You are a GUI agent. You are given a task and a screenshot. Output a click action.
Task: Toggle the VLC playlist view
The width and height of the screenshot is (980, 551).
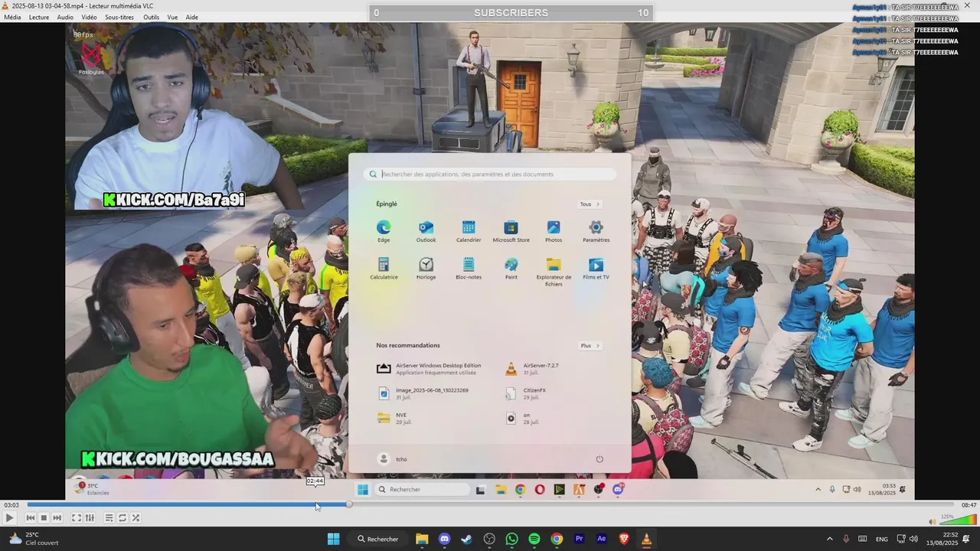(109, 518)
